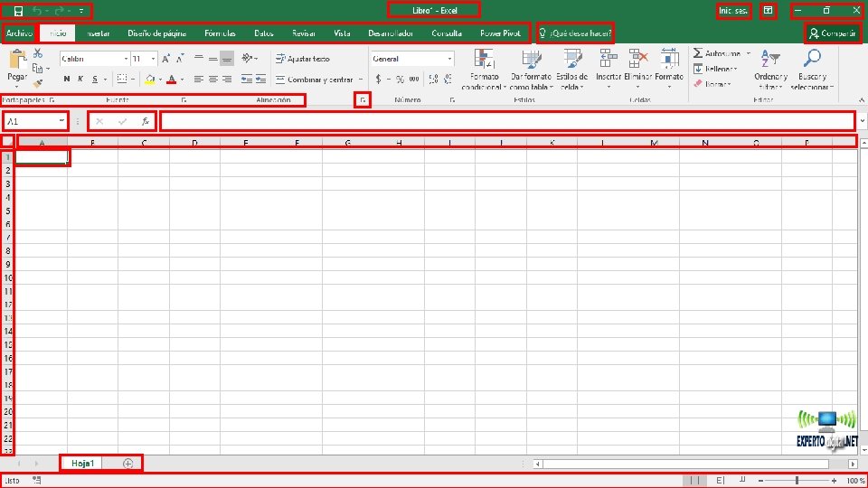Add a new sheet with plus icon

click(127, 463)
